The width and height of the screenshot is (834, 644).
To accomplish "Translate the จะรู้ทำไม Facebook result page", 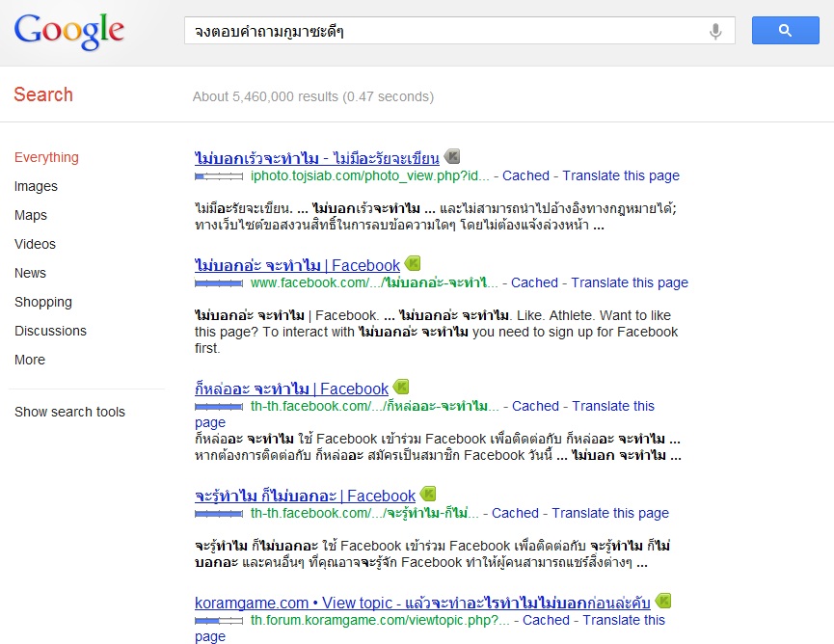I will pyautogui.click(x=610, y=513).
